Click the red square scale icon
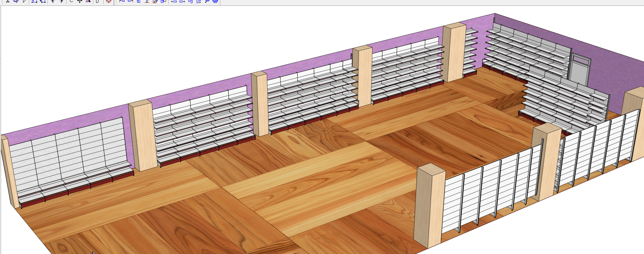This screenshot has height=254, width=644. point(155,1)
